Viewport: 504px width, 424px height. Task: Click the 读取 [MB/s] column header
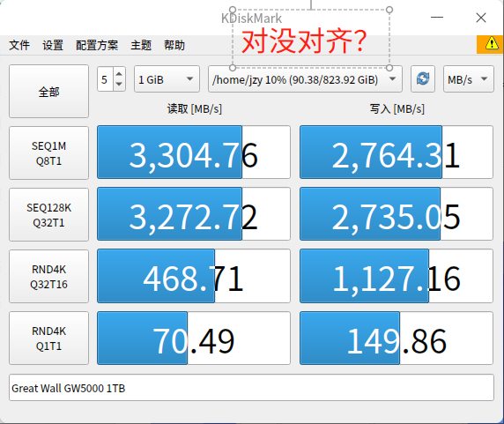(x=195, y=109)
